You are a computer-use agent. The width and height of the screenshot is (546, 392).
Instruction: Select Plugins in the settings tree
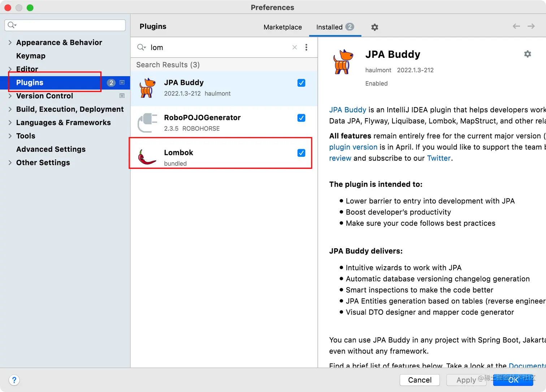(x=65, y=82)
